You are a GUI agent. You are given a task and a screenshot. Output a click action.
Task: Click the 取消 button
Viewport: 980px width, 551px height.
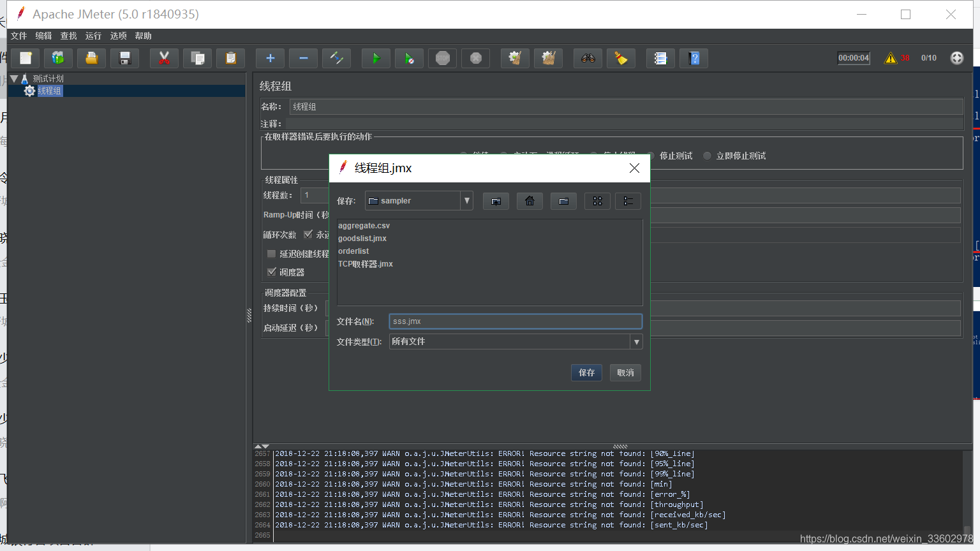(625, 372)
